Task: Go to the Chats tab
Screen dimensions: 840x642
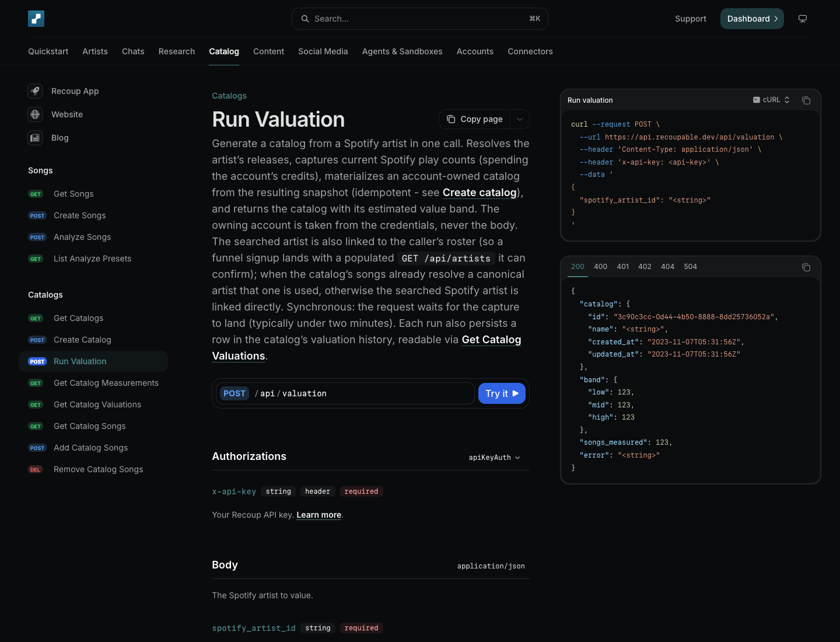Action: (x=133, y=51)
